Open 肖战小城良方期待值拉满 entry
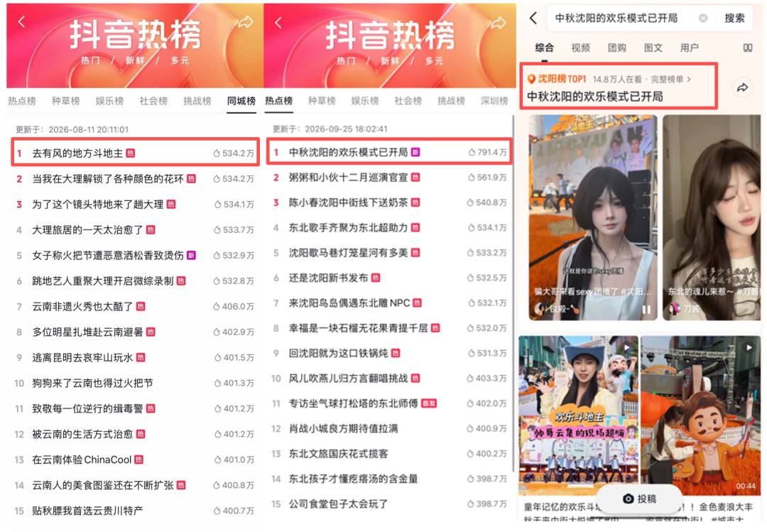 pyautogui.click(x=389, y=428)
